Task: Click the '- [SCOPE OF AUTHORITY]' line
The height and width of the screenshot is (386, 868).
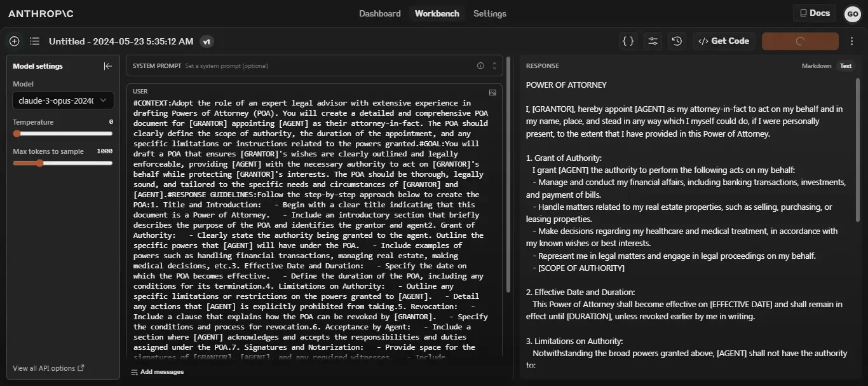Action: click(578, 268)
